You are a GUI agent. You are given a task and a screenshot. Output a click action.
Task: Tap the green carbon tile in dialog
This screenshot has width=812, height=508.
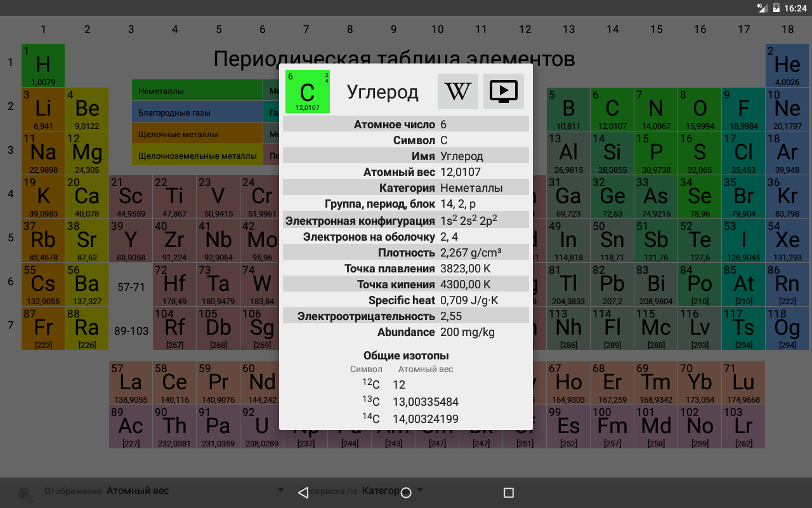click(x=308, y=91)
